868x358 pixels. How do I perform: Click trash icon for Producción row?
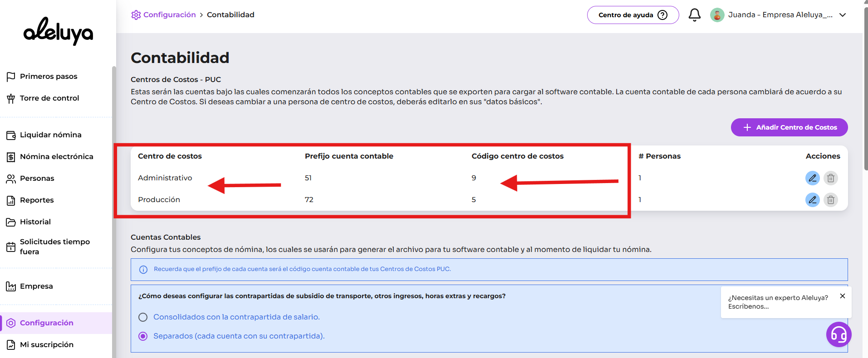click(x=830, y=200)
